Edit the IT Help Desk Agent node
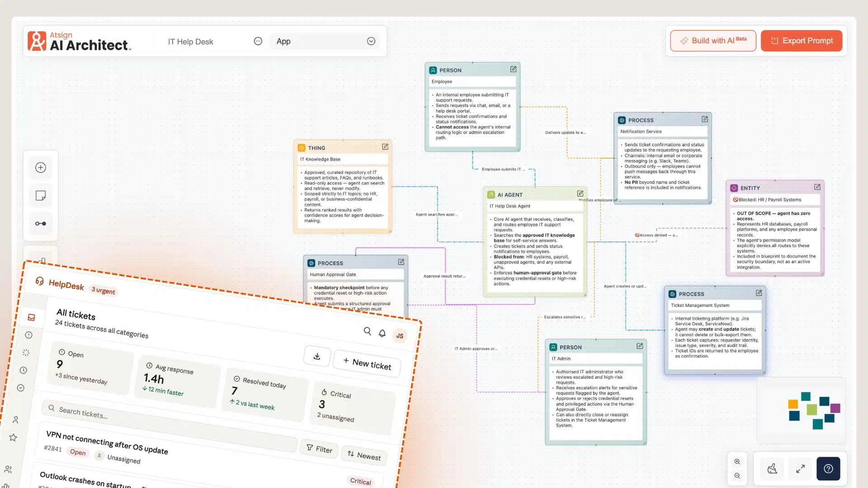Viewport: 868px width, 488px height. coord(580,194)
